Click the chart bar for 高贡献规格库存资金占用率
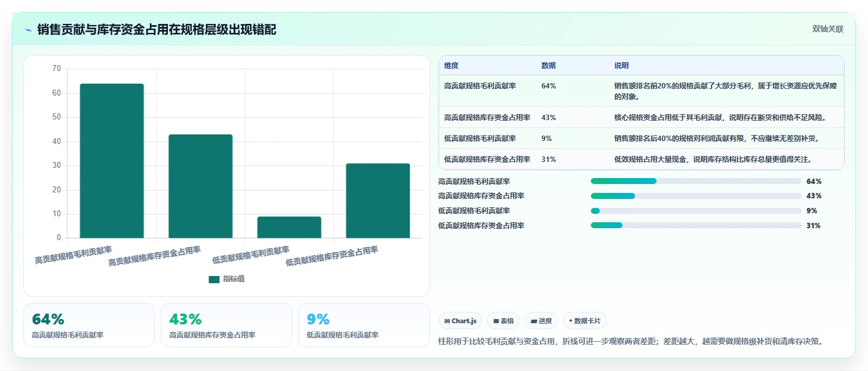 200,186
